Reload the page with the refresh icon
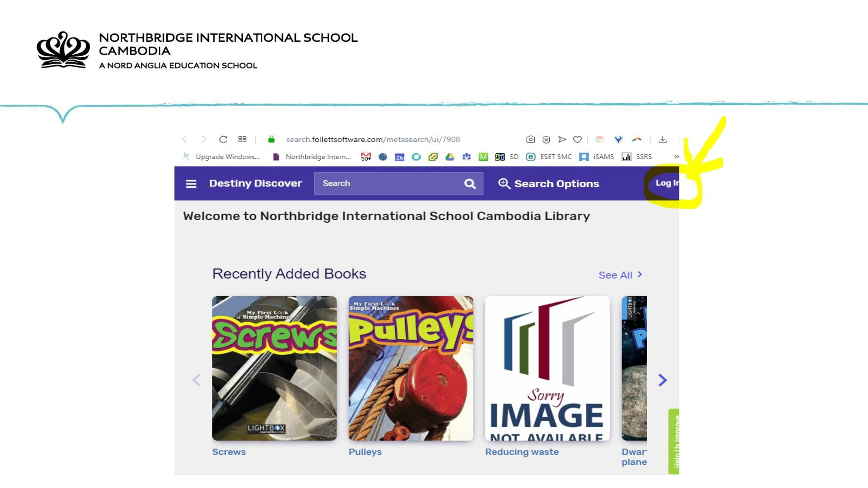The image size is (868, 488). [x=223, y=139]
